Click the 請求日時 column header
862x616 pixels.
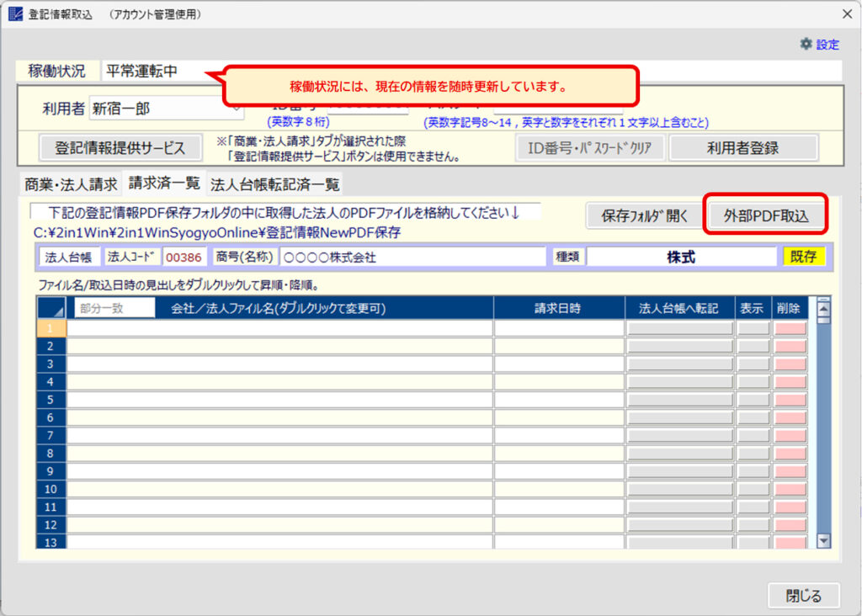[x=558, y=308]
